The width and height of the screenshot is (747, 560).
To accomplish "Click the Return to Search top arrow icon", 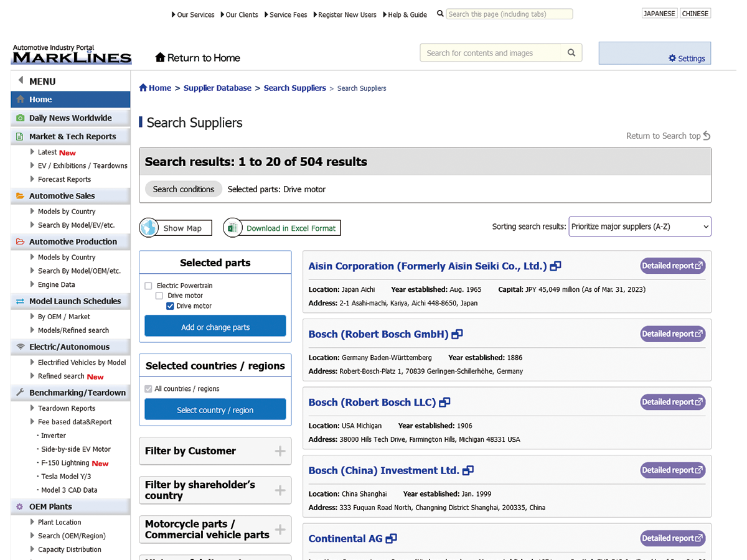I will tap(707, 136).
